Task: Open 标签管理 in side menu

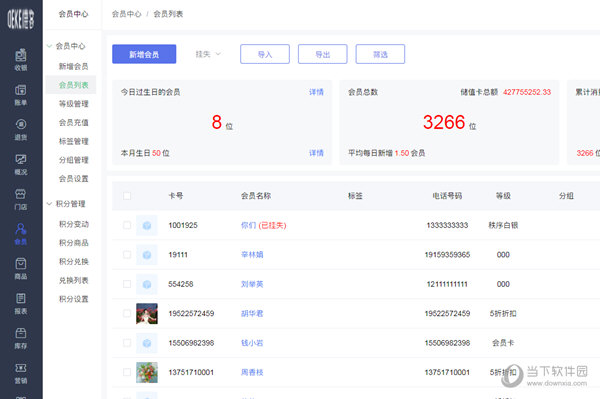Action: (73, 141)
